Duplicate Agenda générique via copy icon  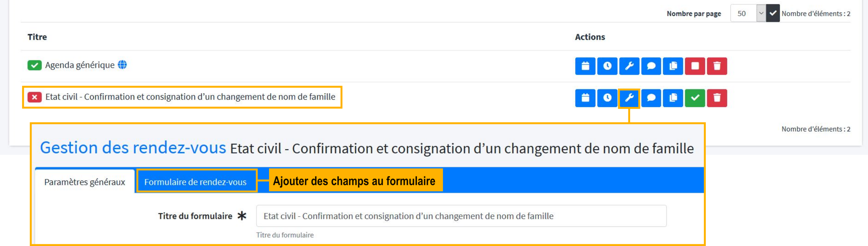pos(673,66)
